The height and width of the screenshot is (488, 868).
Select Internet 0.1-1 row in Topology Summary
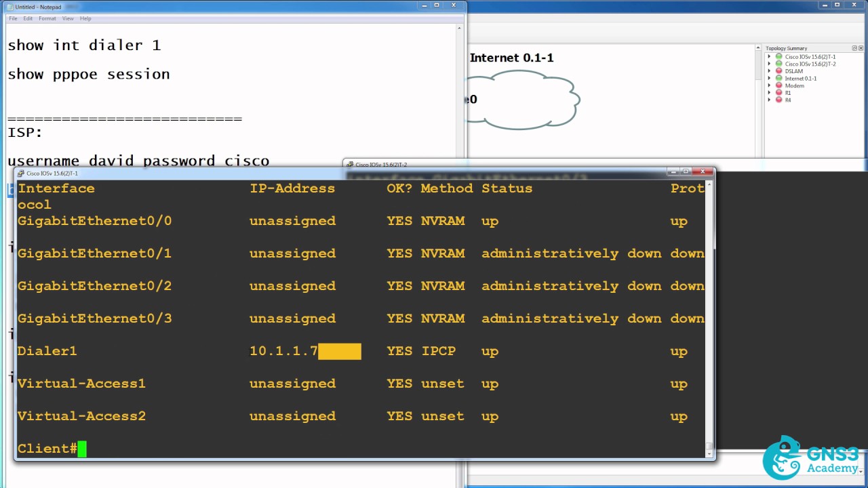click(x=800, y=79)
